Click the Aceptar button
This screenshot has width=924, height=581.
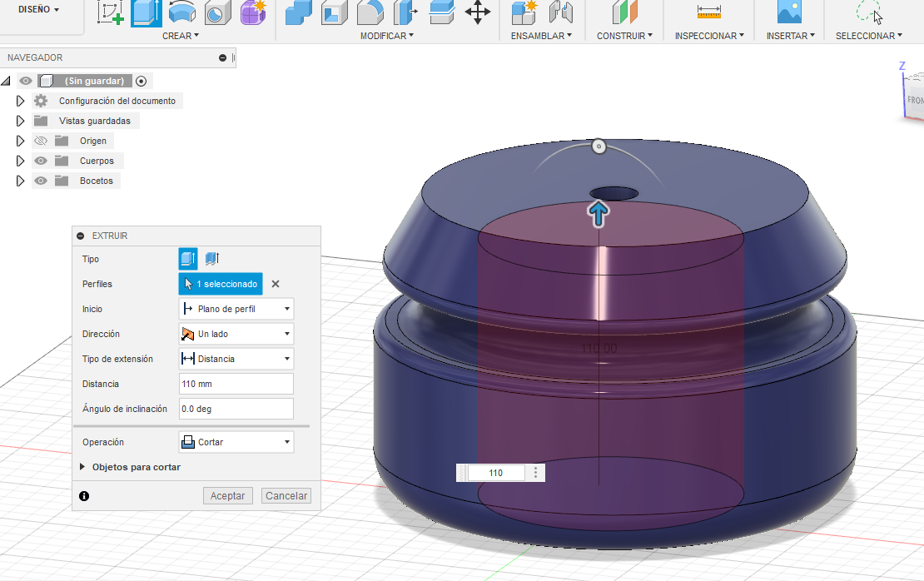click(227, 495)
